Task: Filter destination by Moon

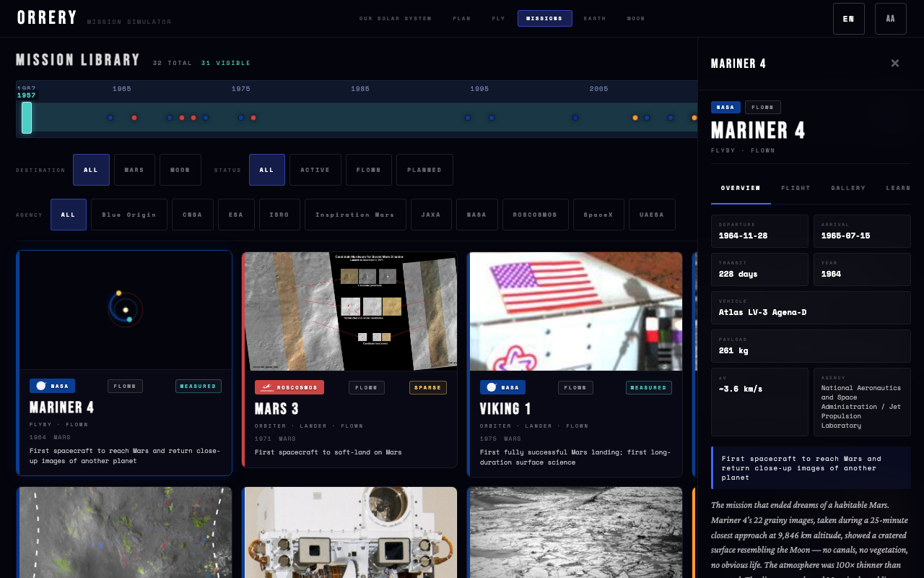Action: (x=180, y=170)
